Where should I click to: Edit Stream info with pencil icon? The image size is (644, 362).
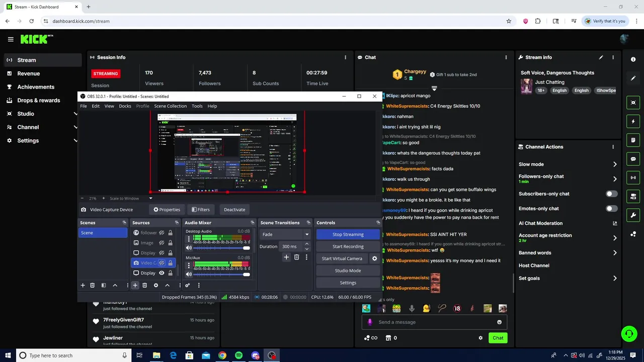click(601, 57)
